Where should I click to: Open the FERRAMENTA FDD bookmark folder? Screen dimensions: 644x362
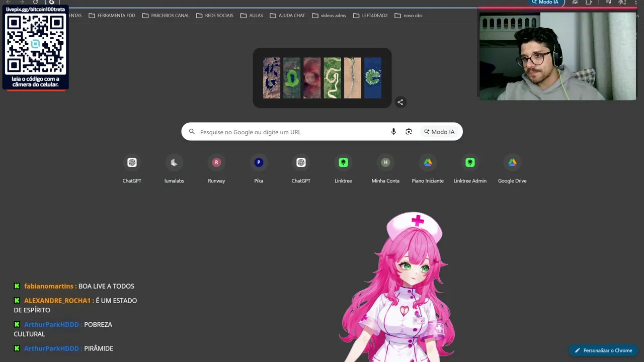point(112,16)
